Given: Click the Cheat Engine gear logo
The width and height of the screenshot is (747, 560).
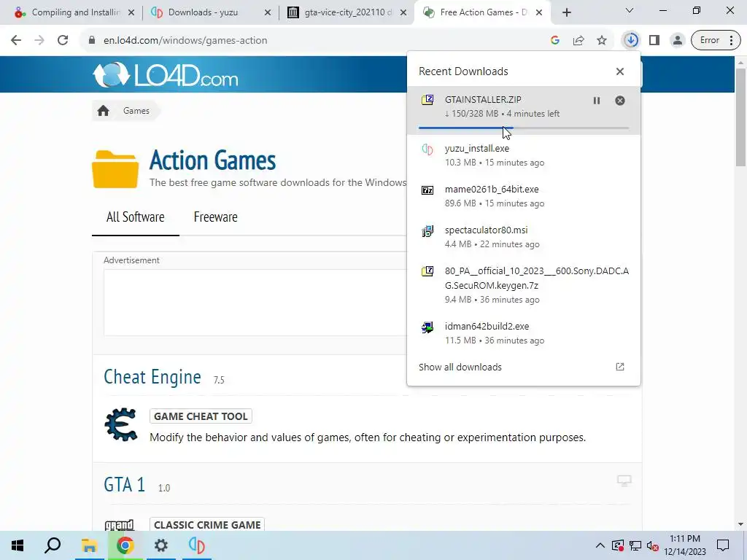Looking at the screenshot, I should (x=121, y=424).
